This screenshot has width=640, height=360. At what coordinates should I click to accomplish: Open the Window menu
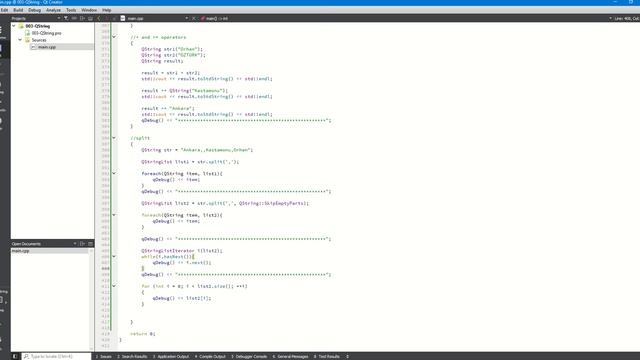89,10
